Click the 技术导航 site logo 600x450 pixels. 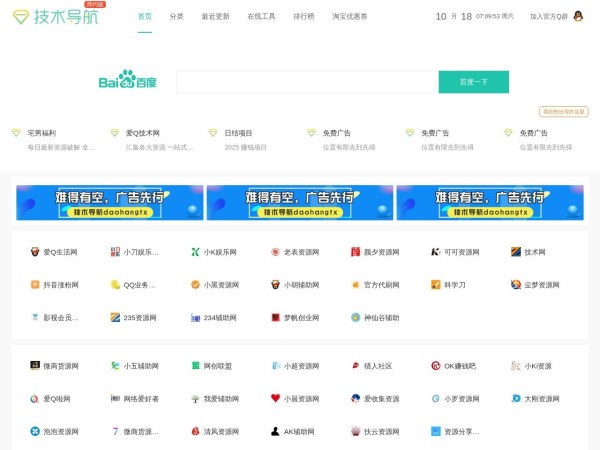tap(58, 17)
